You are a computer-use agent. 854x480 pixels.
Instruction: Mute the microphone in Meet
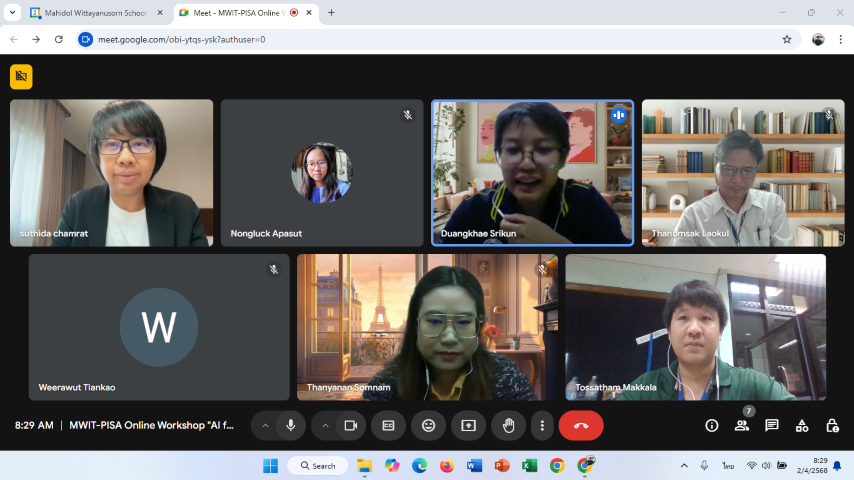pos(290,425)
